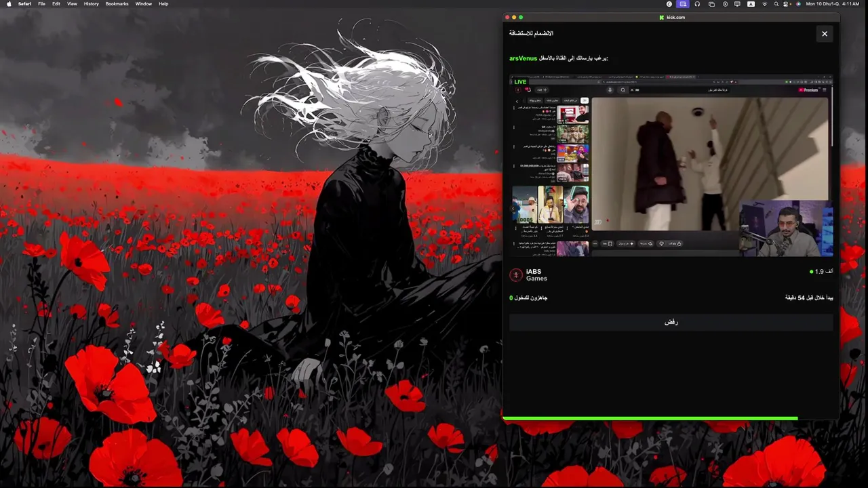Open the Edit menu
868x488 pixels.
(56, 3)
